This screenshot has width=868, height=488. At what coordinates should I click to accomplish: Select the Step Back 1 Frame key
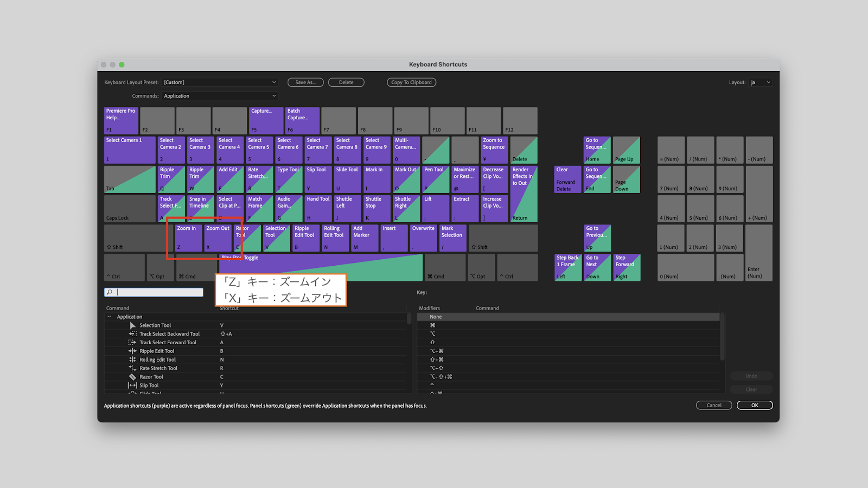[567, 267]
